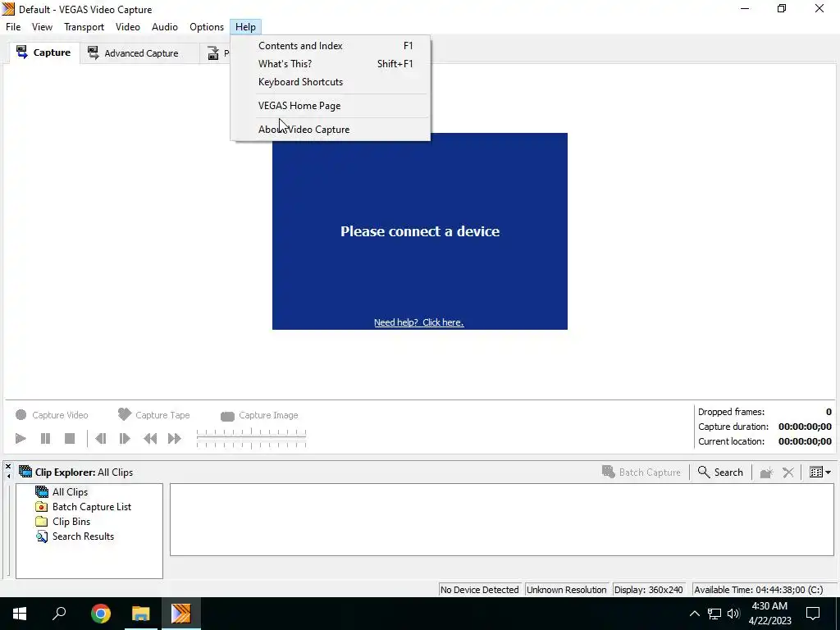Open the Audio menu
The image size is (840, 630).
[164, 27]
